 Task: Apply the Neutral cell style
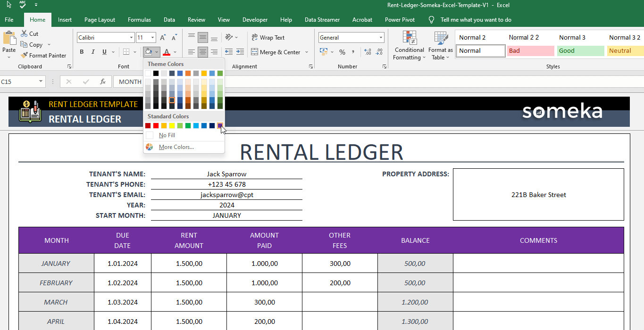tap(625, 51)
